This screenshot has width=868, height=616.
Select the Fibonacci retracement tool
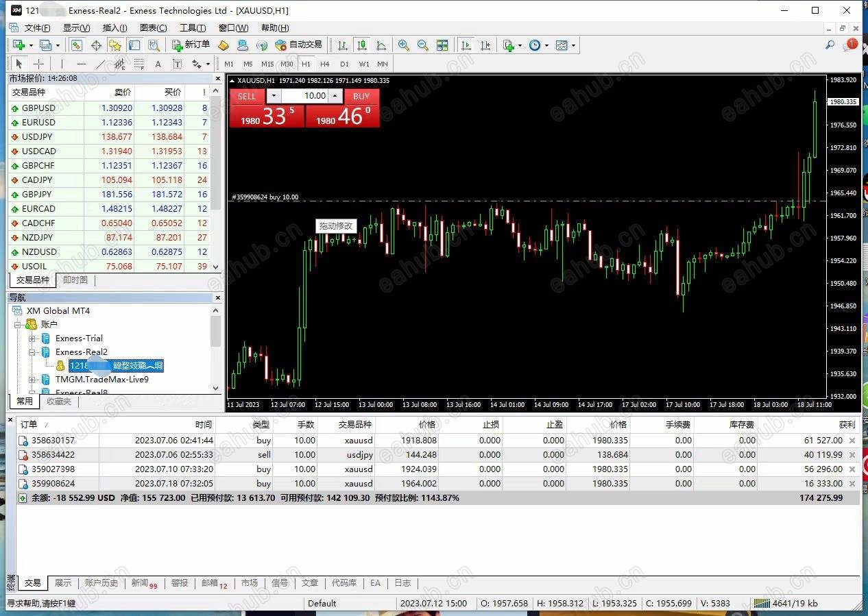click(139, 64)
